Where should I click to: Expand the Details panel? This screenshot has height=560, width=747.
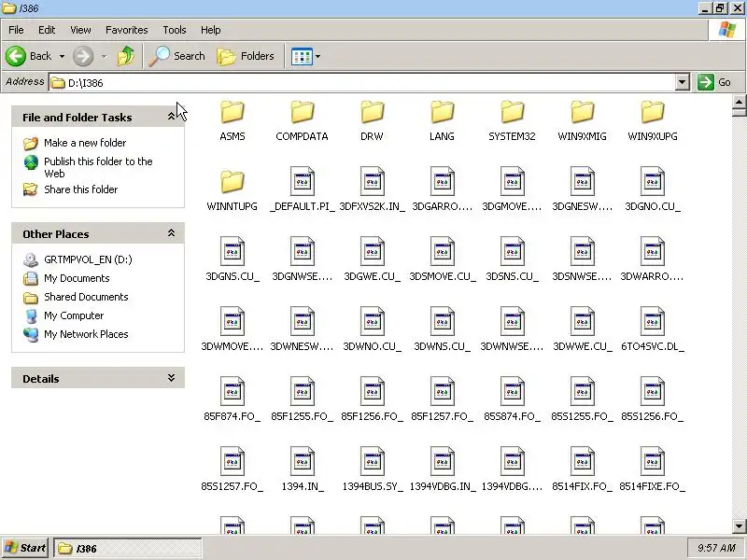click(171, 378)
